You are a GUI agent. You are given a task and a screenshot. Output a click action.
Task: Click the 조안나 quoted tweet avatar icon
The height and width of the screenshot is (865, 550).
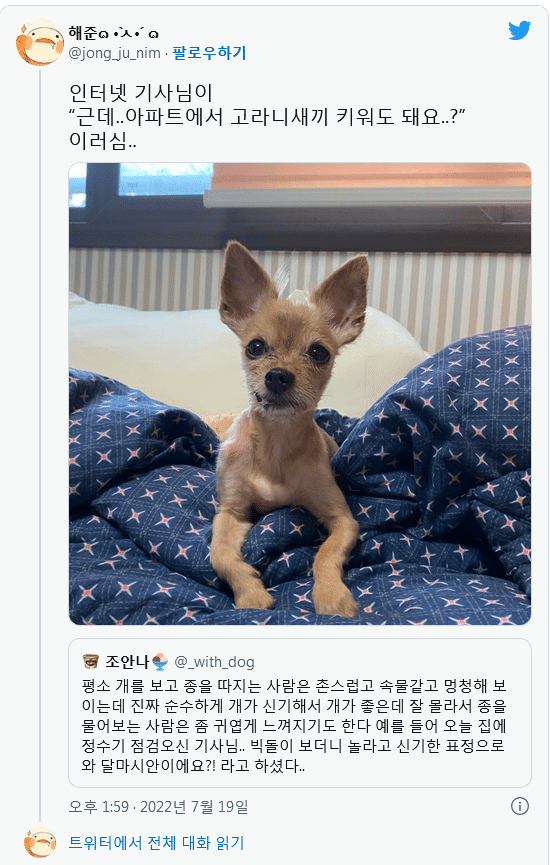pyautogui.click(x=90, y=661)
